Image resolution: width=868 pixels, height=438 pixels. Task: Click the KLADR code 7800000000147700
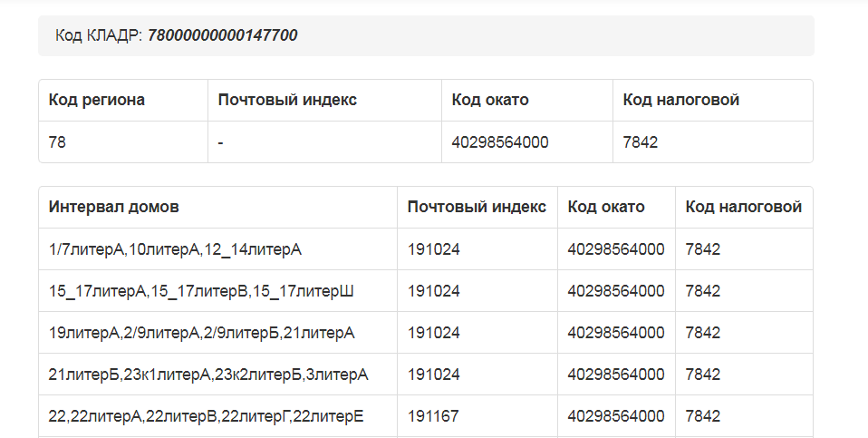pyautogui.click(x=222, y=35)
